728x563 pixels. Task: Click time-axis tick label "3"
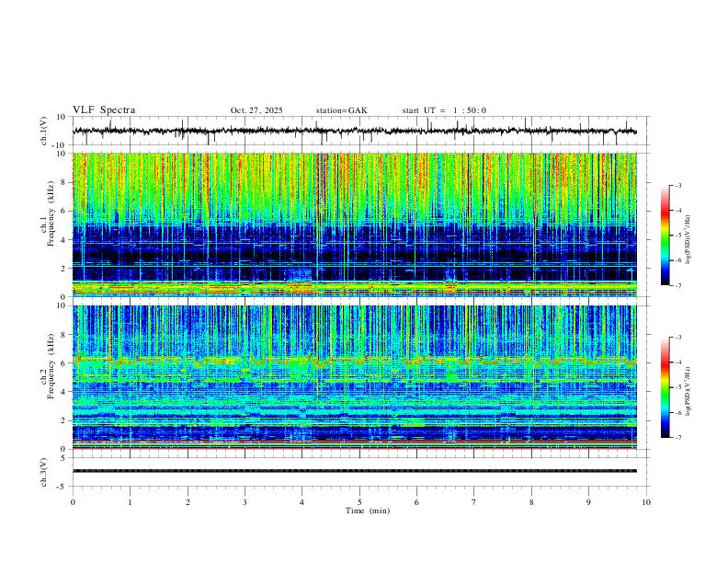pyautogui.click(x=245, y=502)
